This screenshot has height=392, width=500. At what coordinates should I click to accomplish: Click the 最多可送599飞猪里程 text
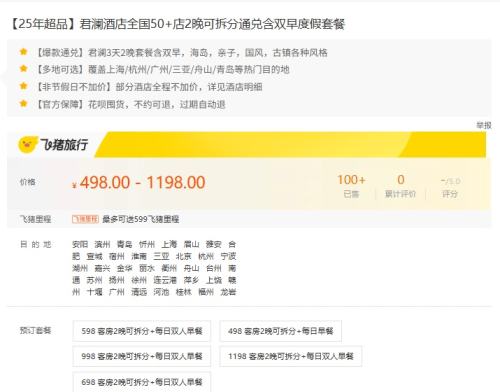141,219
